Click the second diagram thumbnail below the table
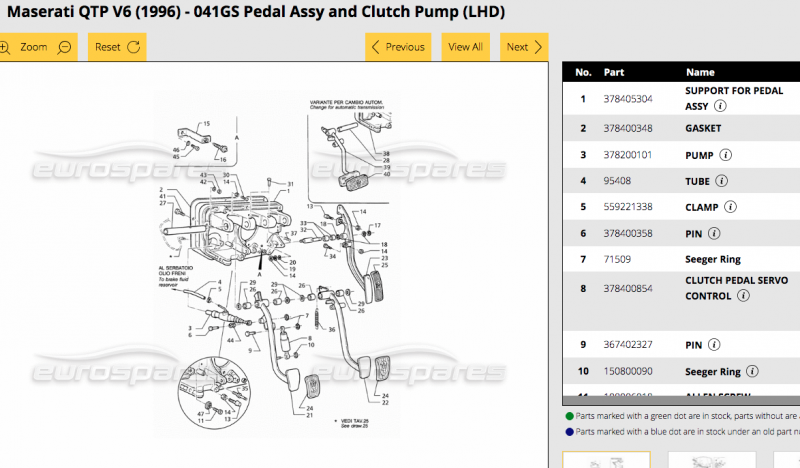800x468 pixels. tap(712, 460)
